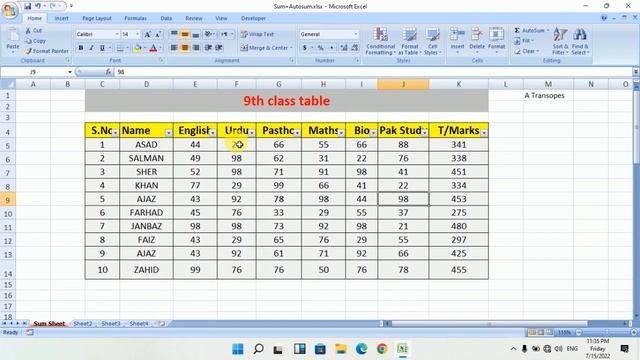Open the Data ribbon tab
The width and height of the screenshot is (640, 360).
point(166,18)
